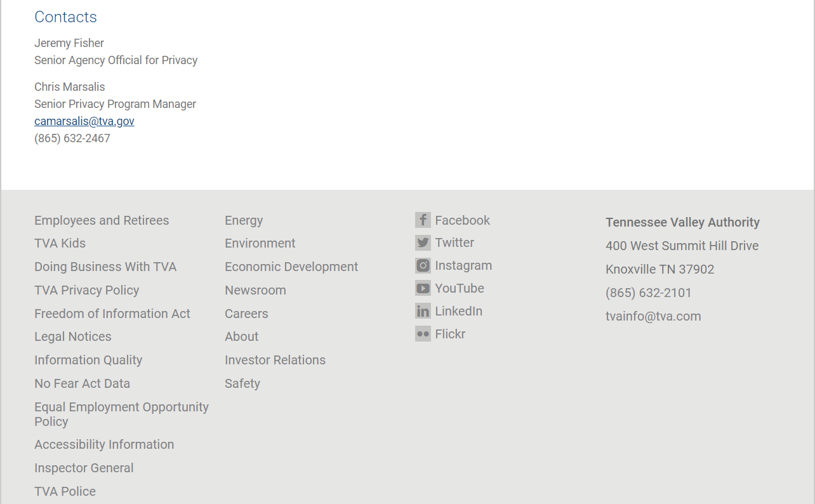Screen dimensions: 815x504
Task: Open the YouTube play icon
Action: [x=423, y=288]
